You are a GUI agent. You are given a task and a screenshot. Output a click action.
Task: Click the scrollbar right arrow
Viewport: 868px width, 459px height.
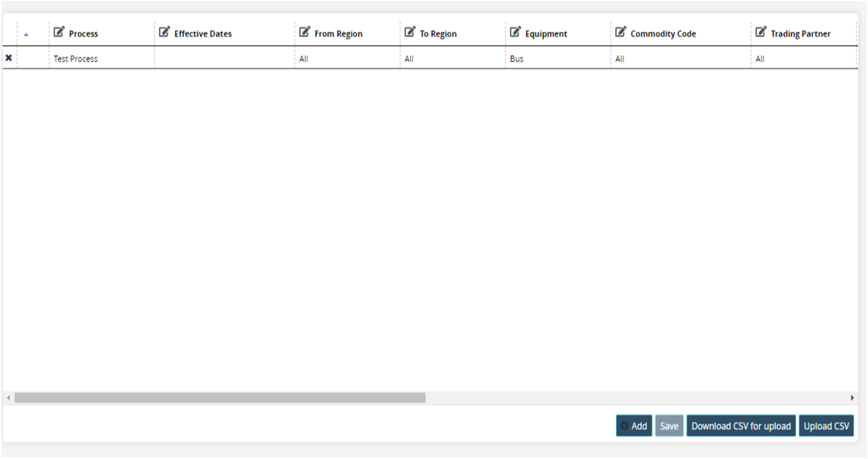tap(852, 398)
